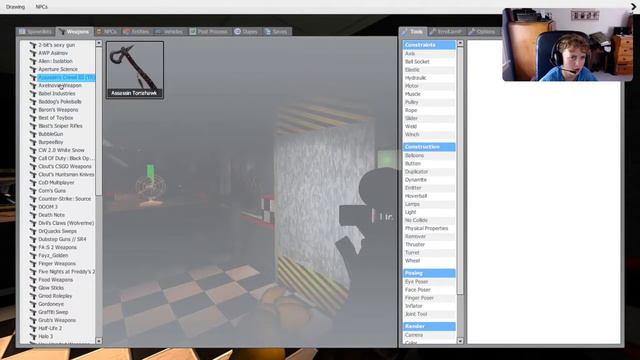
Task: Select Gmod Roleplay category
Action: tap(55, 296)
